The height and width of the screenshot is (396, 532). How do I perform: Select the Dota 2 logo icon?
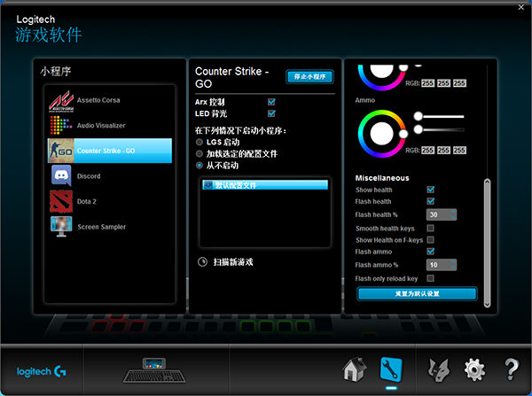(x=61, y=201)
